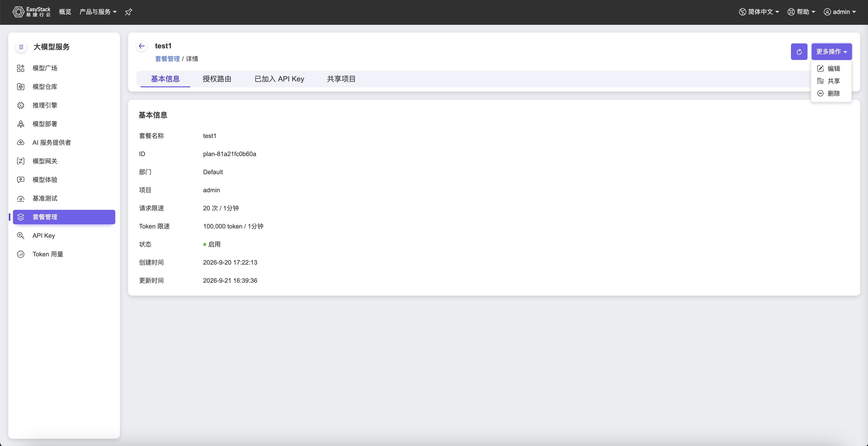This screenshot has width=868, height=446.
Task: Click the 启用 status value
Action: pos(212,244)
